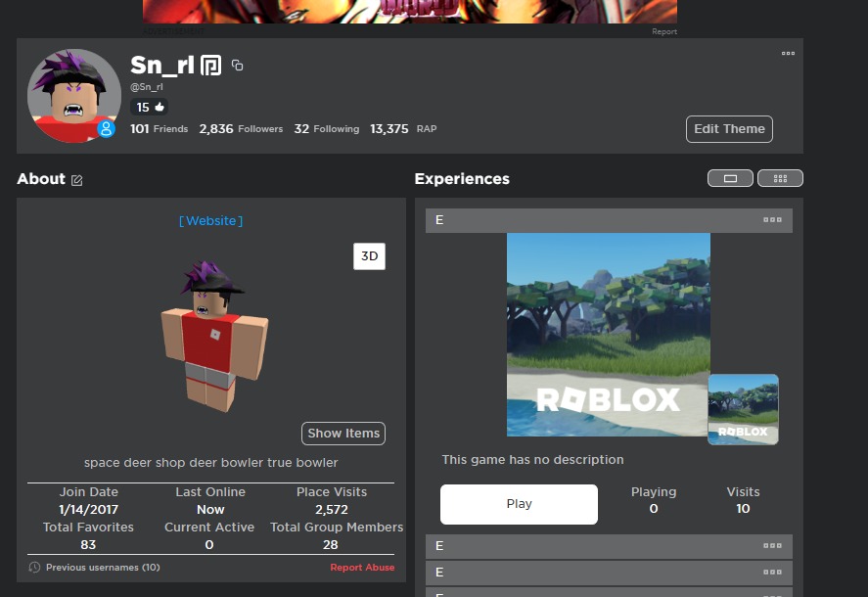Open the large experience thumbnail image
The height and width of the screenshot is (597, 868).
[x=608, y=334]
